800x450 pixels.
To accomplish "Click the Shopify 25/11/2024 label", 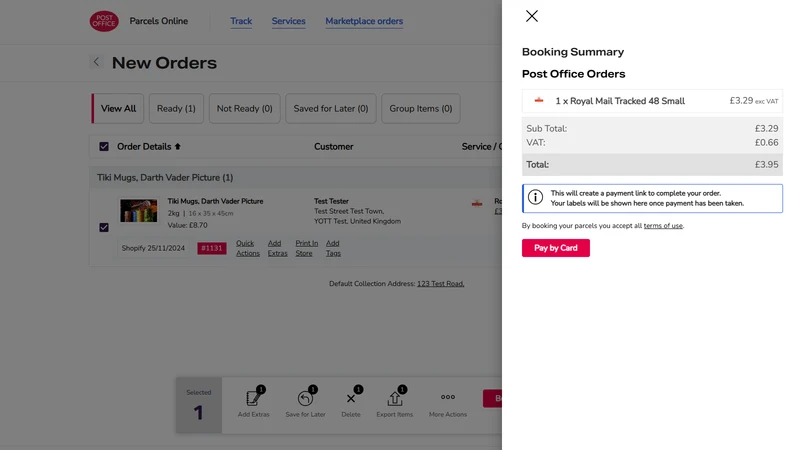I will tap(153, 248).
